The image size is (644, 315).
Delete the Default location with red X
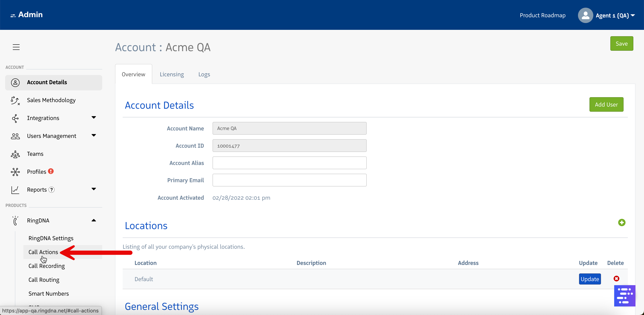[616, 279]
